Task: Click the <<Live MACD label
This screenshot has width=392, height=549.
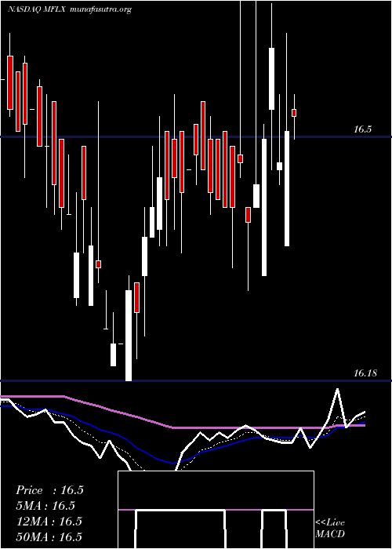Action: (330, 528)
